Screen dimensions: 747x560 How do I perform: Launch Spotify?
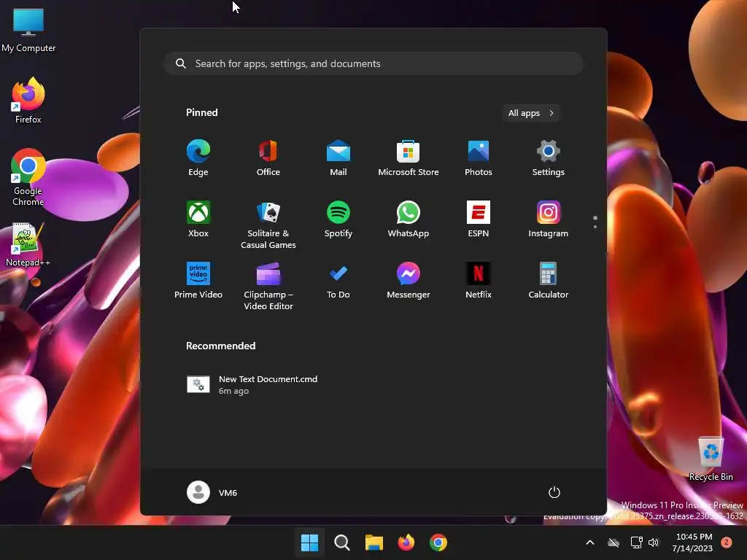338,219
